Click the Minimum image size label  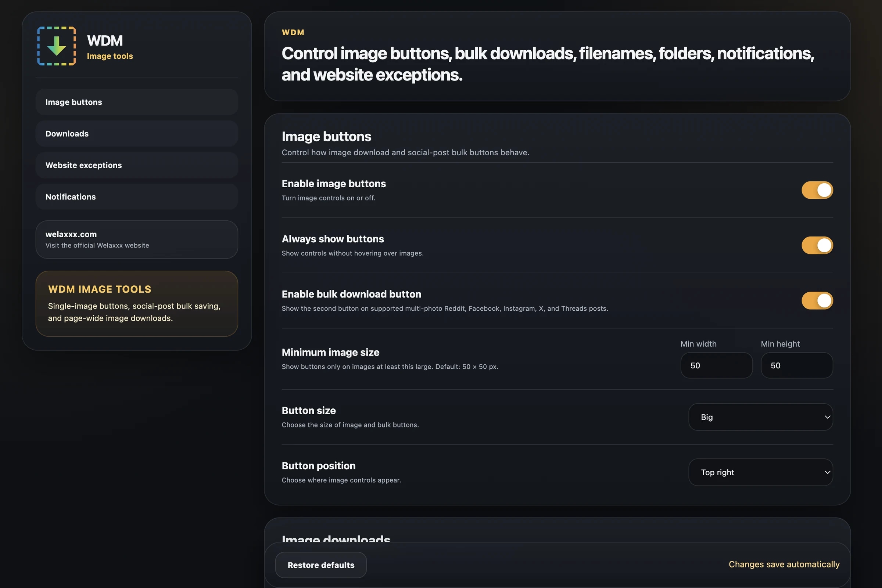330,352
